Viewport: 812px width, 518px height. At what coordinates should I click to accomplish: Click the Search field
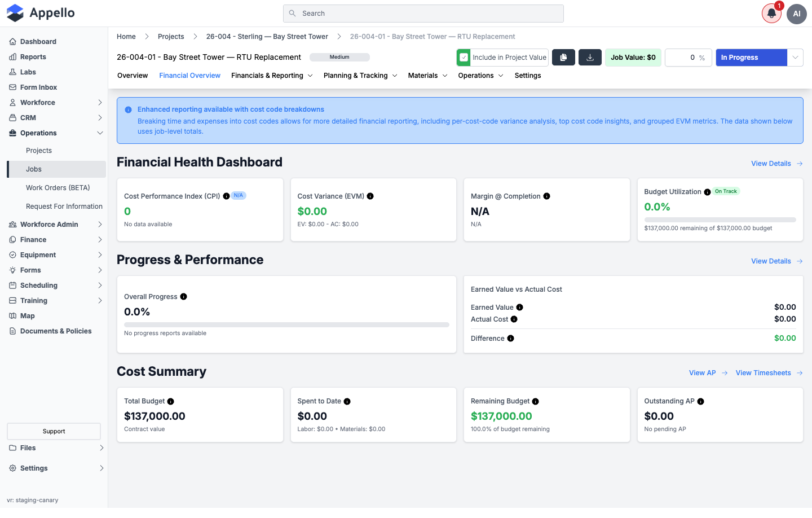coord(423,14)
